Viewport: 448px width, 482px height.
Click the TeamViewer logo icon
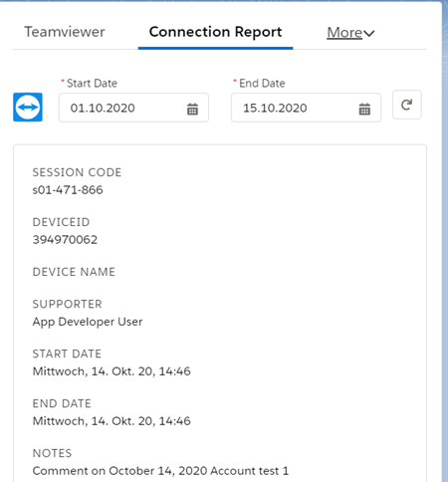[28, 108]
